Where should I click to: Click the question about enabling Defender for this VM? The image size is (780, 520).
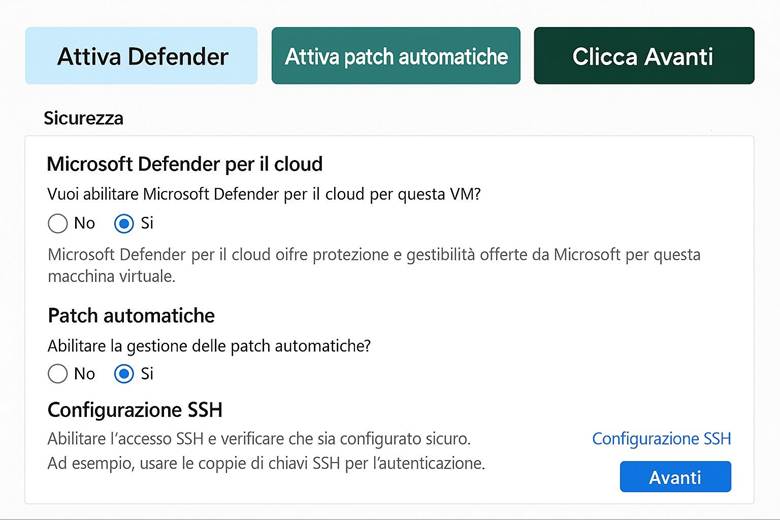(264, 194)
